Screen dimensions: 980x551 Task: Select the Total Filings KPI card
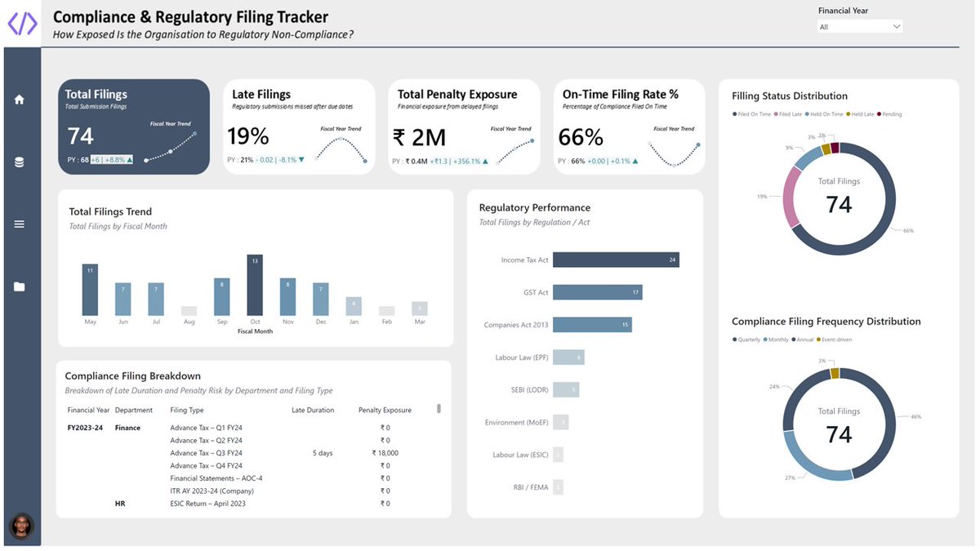(x=134, y=127)
